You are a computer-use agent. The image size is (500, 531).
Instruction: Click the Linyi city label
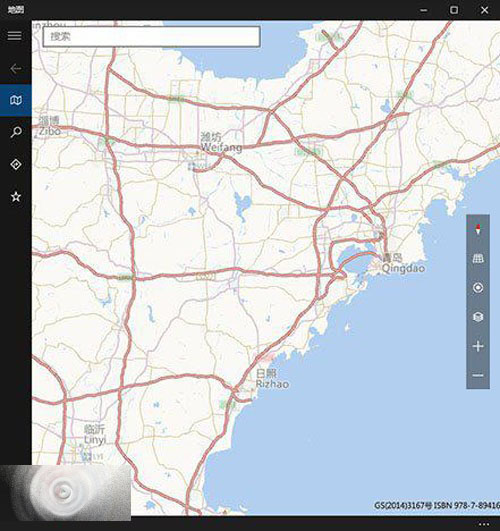pos(95,434)
